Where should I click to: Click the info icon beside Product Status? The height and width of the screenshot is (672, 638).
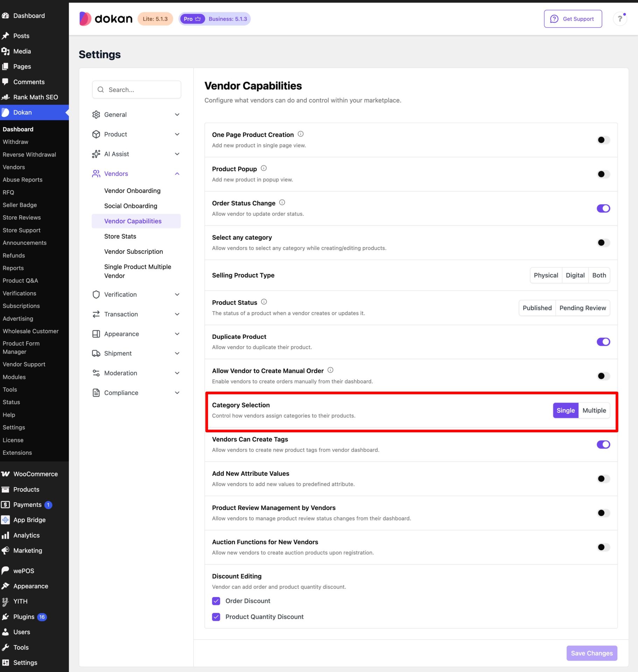coord(264,302)
